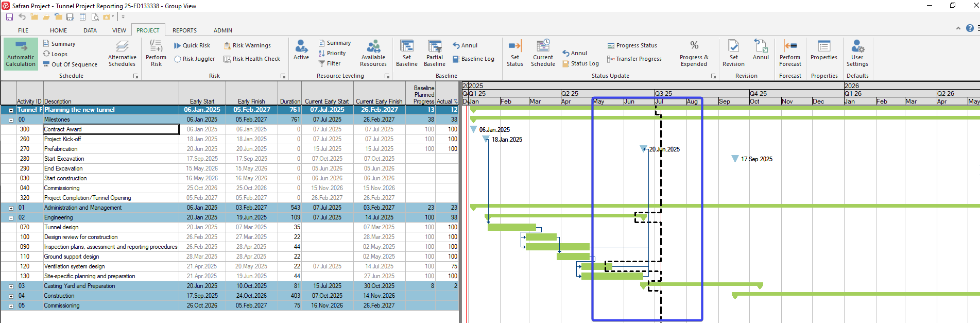Click Current Schedule
Screen dimensions: 980x323
click(x=543, y=54)
